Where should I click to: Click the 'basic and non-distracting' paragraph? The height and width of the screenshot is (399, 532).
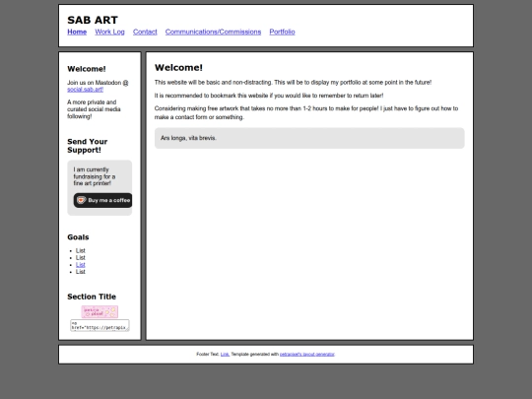tap(293, 83)
